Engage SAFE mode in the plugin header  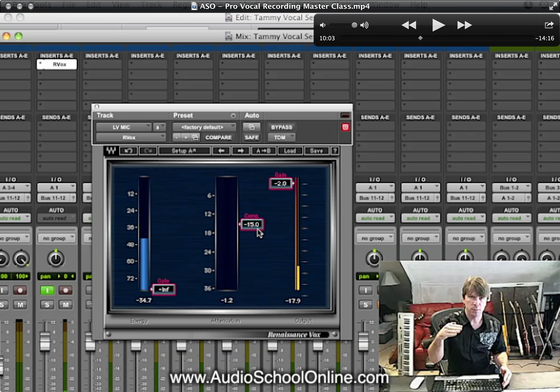[251, 137]
